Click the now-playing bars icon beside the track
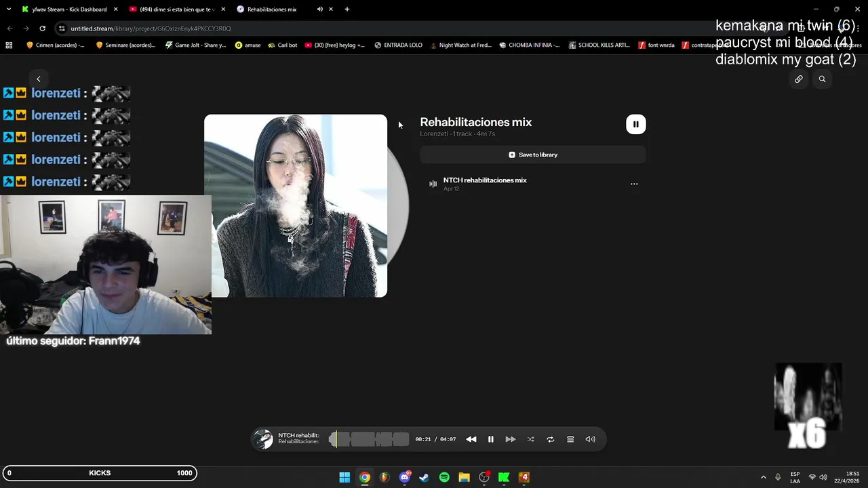This screenshot has height=488, width=868. [x=433, y=184]
